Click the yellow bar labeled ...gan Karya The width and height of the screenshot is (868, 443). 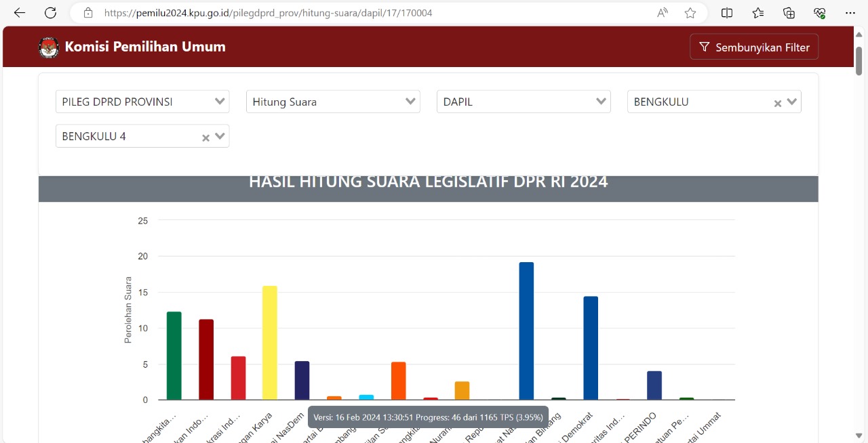coord(270,343)
